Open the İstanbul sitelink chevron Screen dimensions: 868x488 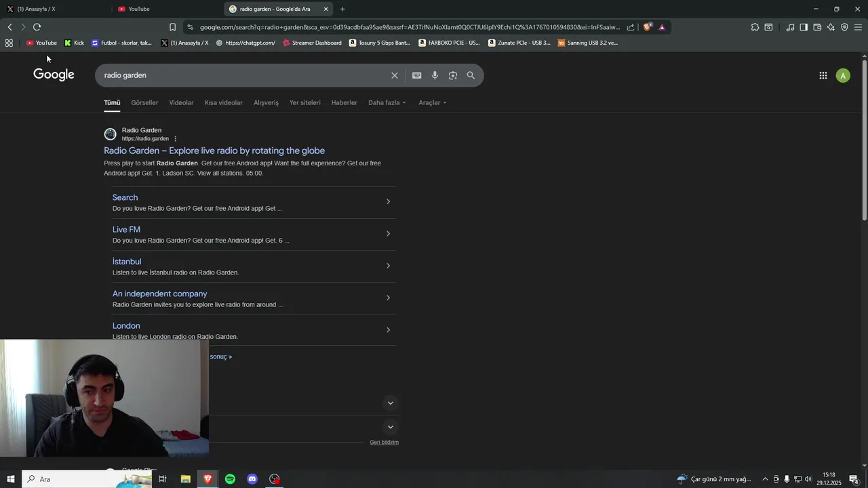pyautogui.click(x=388, y=266)
